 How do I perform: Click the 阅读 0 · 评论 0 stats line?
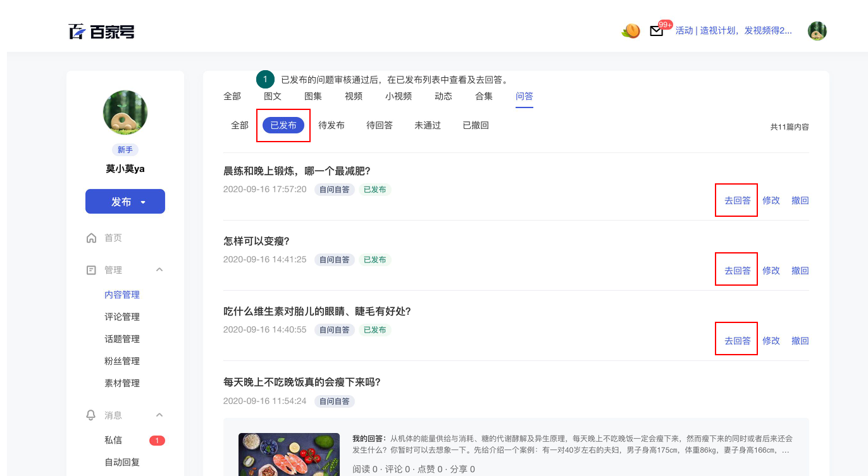coord(414,469)
